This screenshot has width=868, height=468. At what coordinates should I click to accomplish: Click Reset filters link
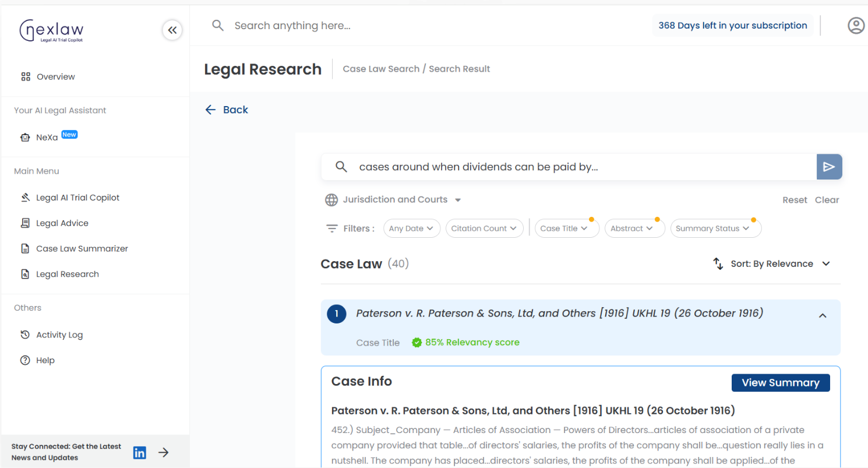795,200
